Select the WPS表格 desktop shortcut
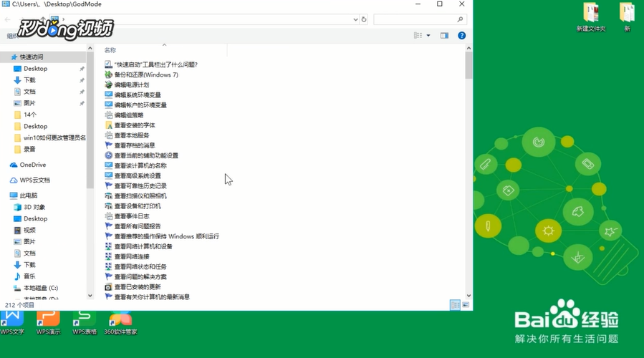Image resolution: width=644 pixels, height=358 pixels. click(x=85, y=324)
